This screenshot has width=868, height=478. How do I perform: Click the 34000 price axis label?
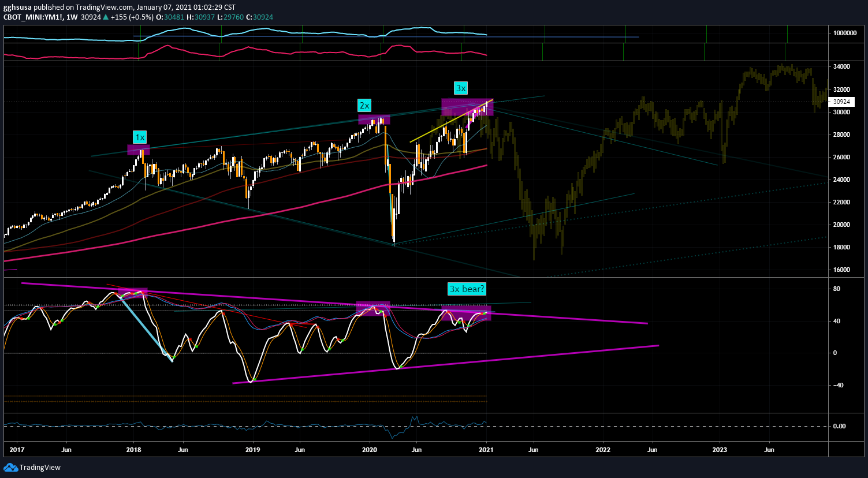pos(841,67)
